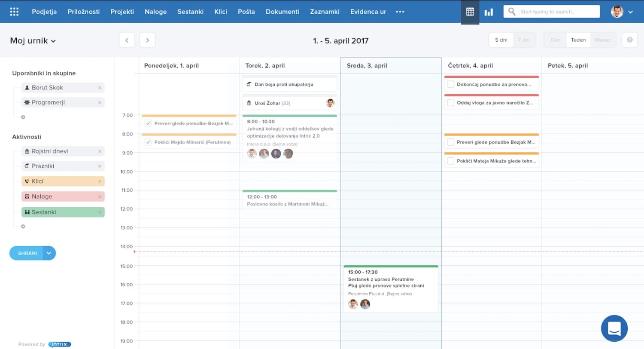Remove Borut Skok from users filter
The width and height of the screenshot is (644, 349).
pyautogui.click(x=100, y=88)
